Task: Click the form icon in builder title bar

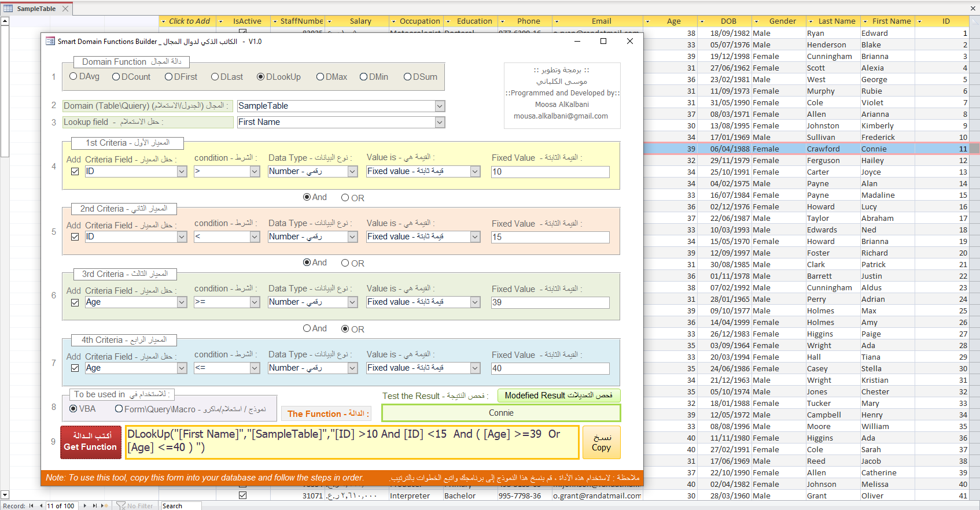Action: pyautogui.click(x=50, y=42)
